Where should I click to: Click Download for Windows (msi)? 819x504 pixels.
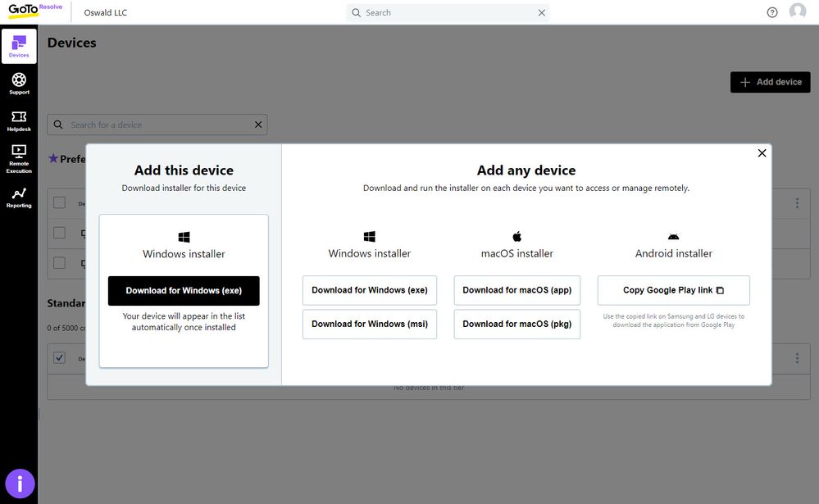tap(370, 325)
